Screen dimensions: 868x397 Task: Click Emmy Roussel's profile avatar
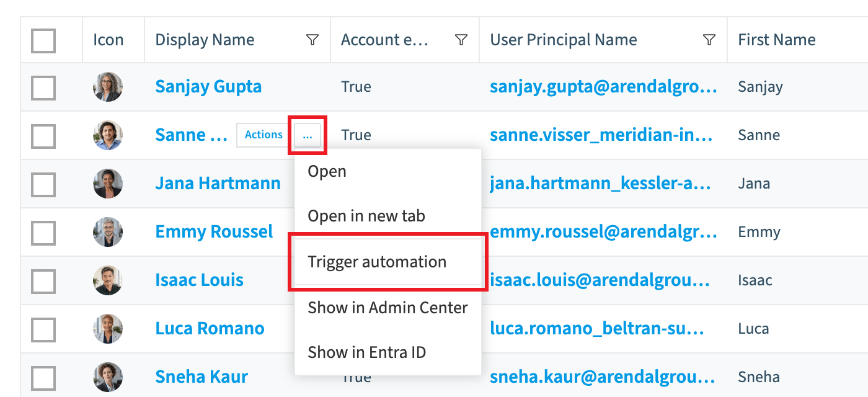pyautogui.click(x=108, y=232)
